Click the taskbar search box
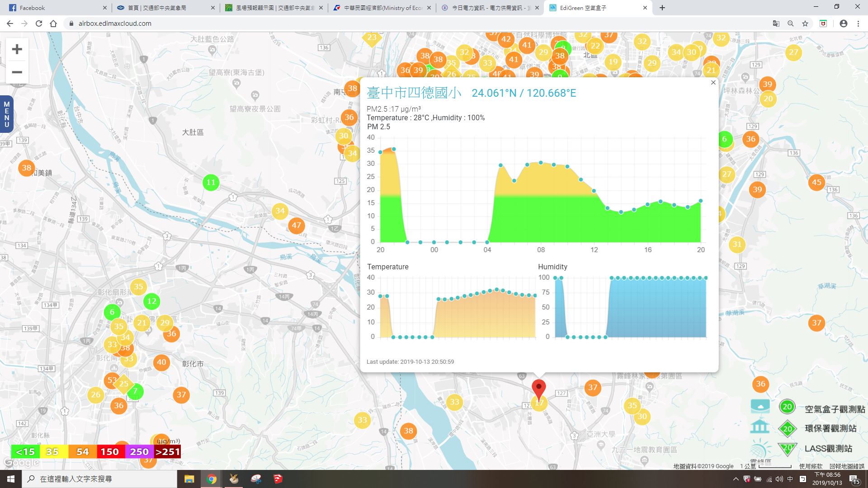This screenshot has height=488, width=868. [x=99, y=479]
